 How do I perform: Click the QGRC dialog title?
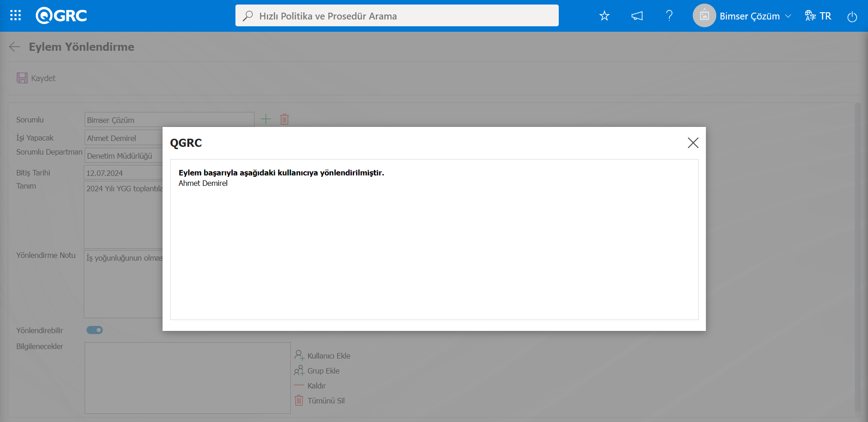point(186,143)
